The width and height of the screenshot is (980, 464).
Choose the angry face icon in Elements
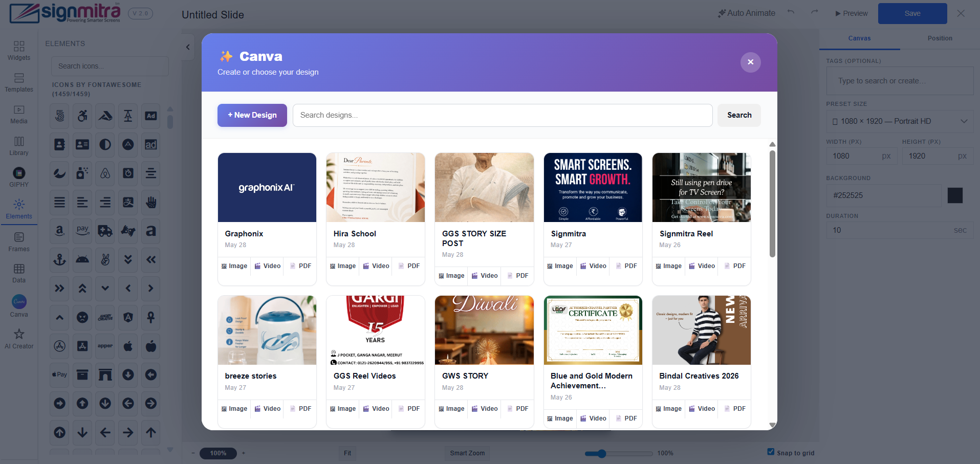pos(82,317)
